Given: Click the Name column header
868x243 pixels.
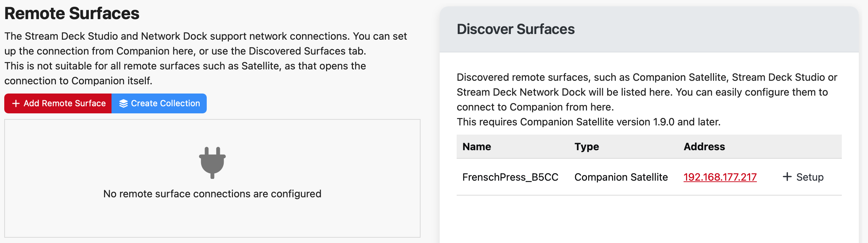Looking at the screenshot, I should 476,147.
